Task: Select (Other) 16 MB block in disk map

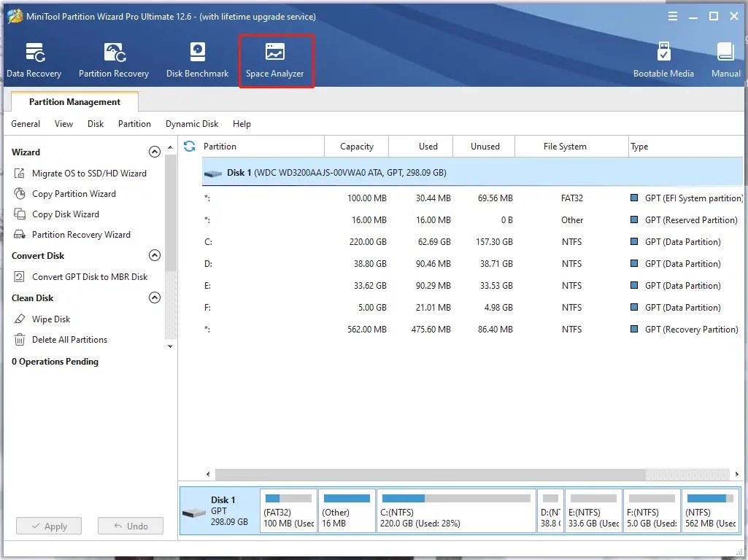Action: [347, 511]
